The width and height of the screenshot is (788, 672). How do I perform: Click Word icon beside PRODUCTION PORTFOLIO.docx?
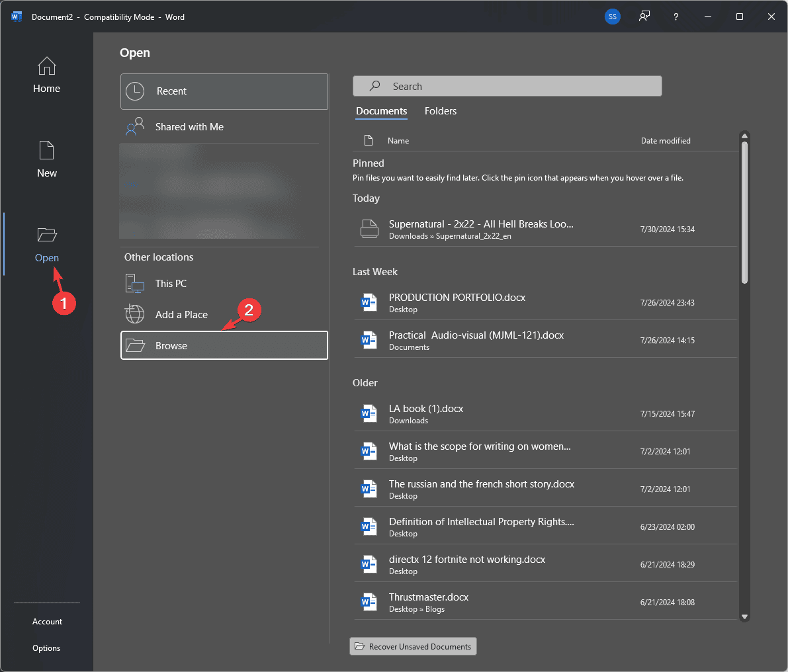tap(369, 302)
